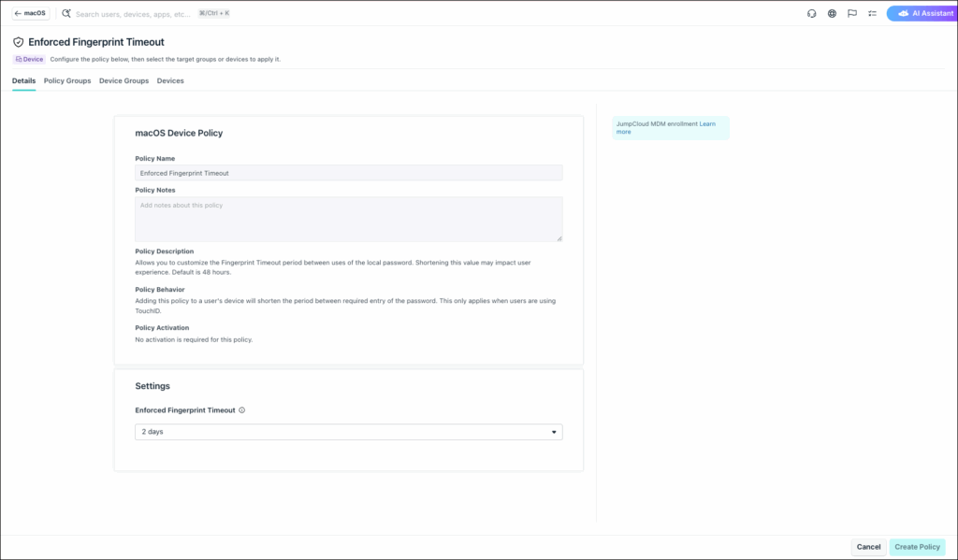The height and width of the screenshot is (560, 958).
Task: Click the No activation is required text
Action: [x=194, y=339]
